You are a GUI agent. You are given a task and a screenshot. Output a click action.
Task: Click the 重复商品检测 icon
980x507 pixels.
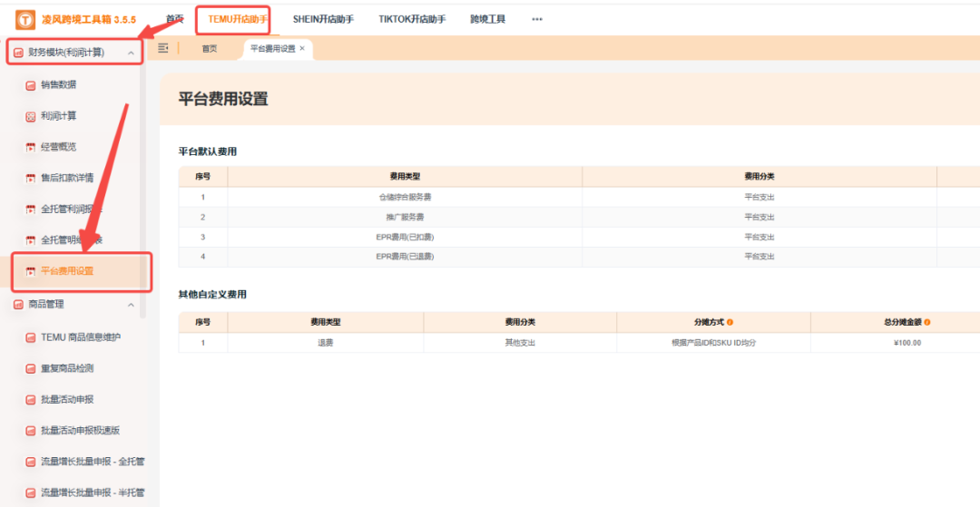point(30,368)
